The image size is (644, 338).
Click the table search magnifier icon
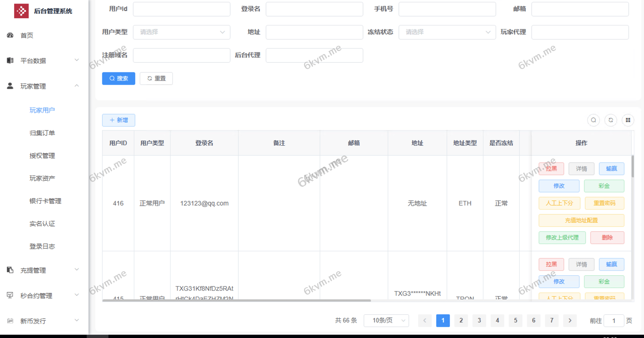pos(593,120)
